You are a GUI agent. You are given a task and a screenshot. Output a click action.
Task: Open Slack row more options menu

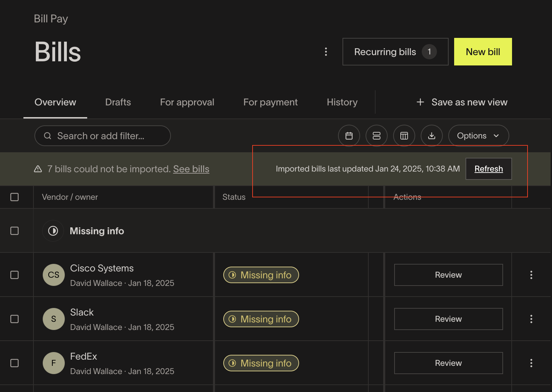click(x=531, y=319)
